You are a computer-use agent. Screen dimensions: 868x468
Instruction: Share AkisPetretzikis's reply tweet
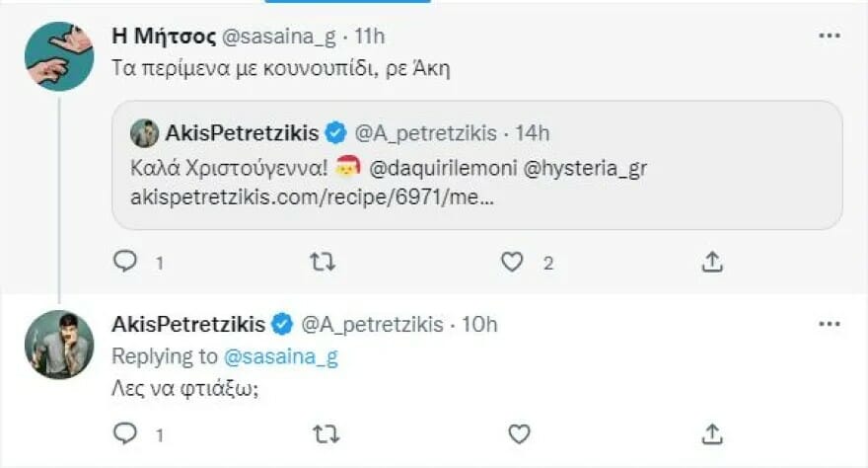[x=712, y=432]
